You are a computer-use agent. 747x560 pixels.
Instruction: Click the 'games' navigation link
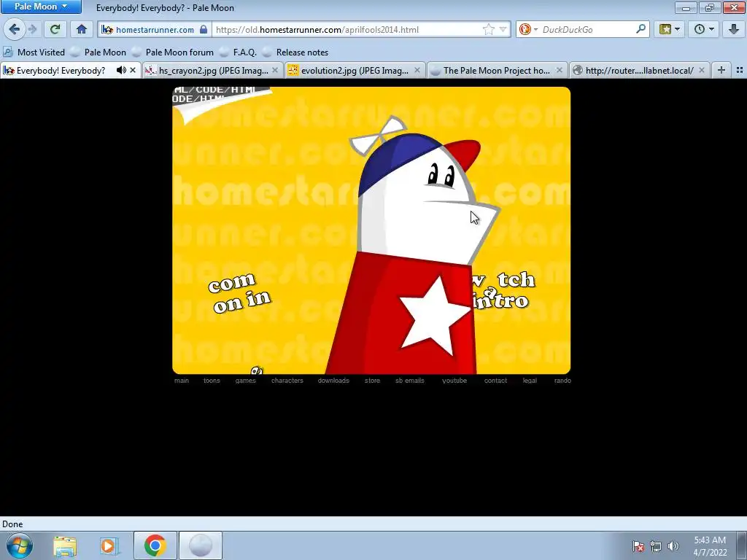click(245, 381)
